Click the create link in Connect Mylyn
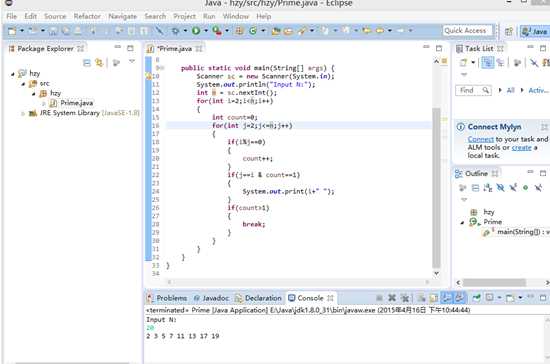Viewport: 550px width, 364px height. (x=522, y=148)
